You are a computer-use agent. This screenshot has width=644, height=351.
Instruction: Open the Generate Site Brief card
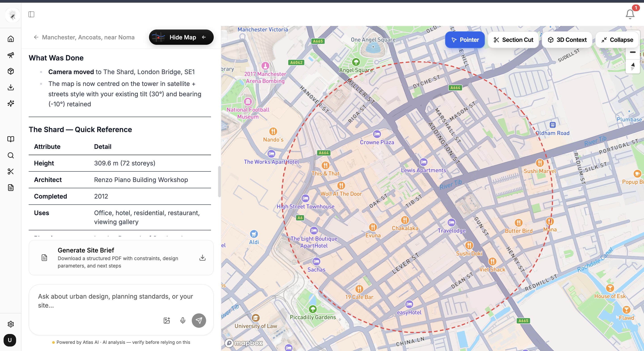[x=121, y=258]
